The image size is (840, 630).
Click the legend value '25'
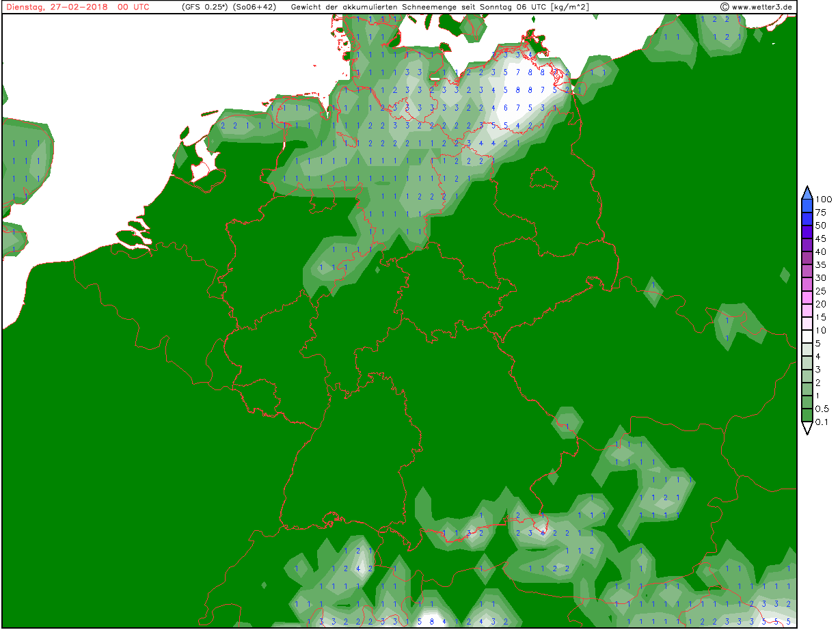(x=821, y=291)
